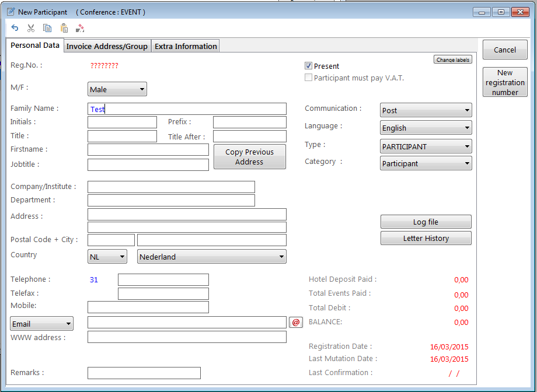This screenshot has width=537, height=392.
Task: Expand the Email type dropdown
Action: click(41, 324)
